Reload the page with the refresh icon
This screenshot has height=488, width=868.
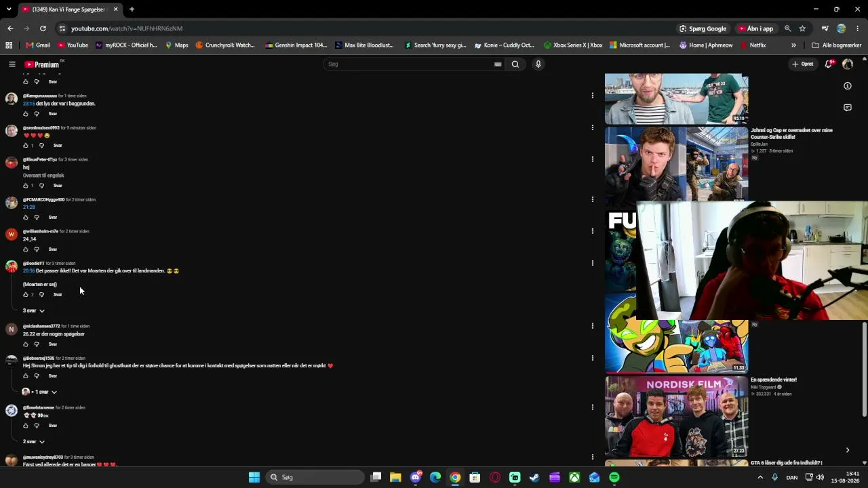coord(43,28)
